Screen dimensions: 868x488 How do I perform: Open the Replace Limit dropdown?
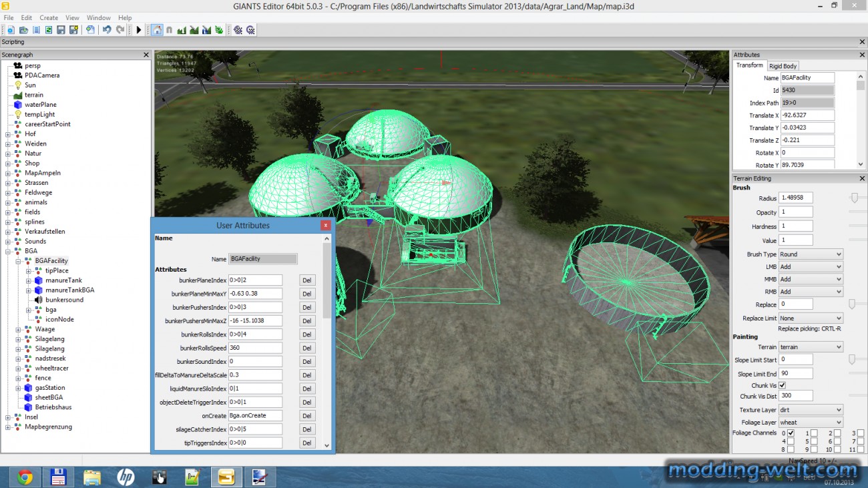pyautogui.click(x=811, y=318)
